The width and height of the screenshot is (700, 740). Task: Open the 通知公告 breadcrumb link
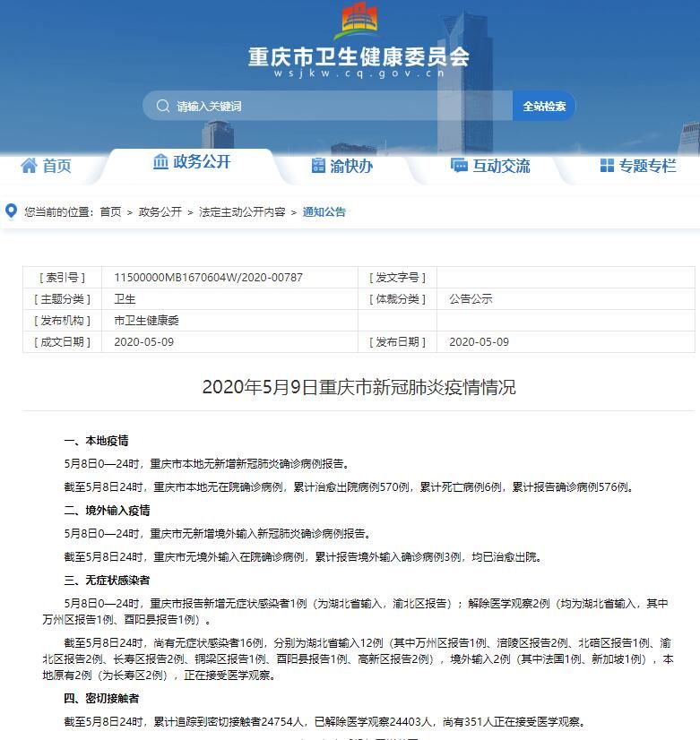point(324,212)
